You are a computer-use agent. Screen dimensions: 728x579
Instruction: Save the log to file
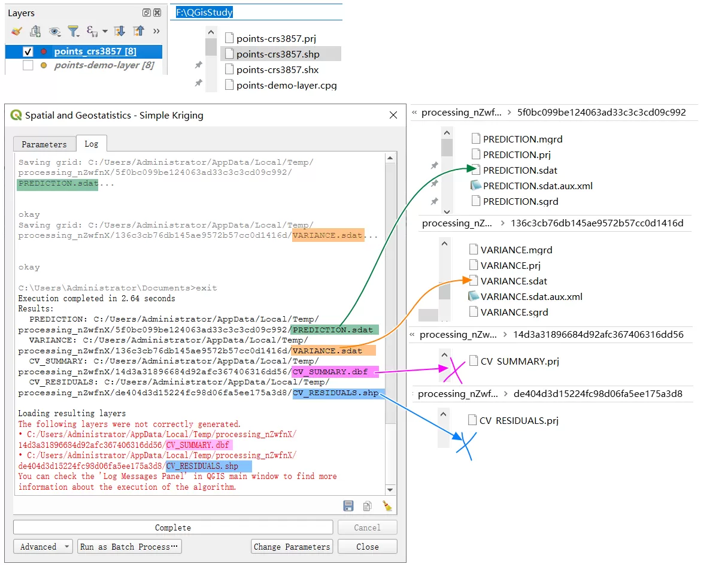[348, 506]
